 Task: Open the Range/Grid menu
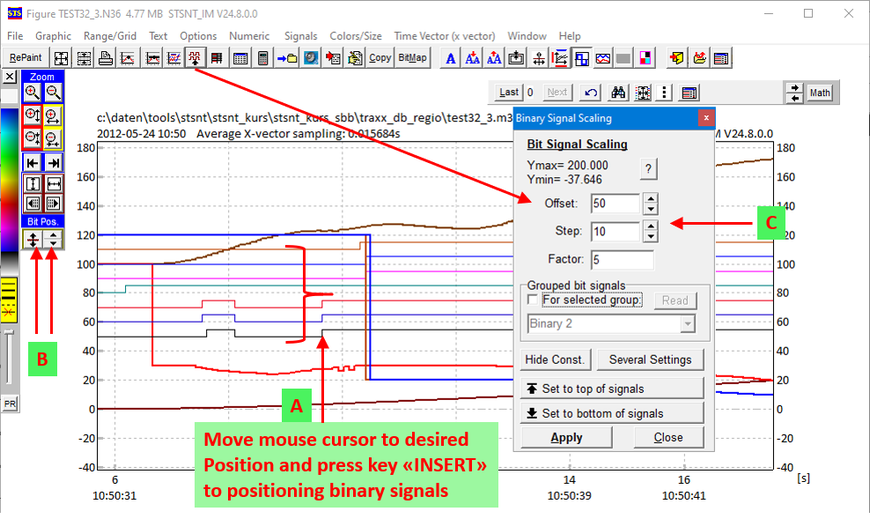pyautogui.click(x=110, y=36)
